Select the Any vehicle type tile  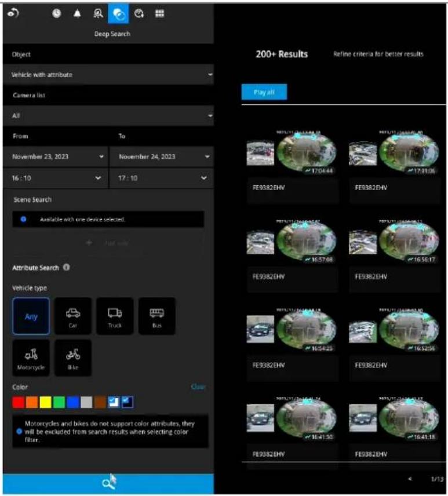coord(31,316)
